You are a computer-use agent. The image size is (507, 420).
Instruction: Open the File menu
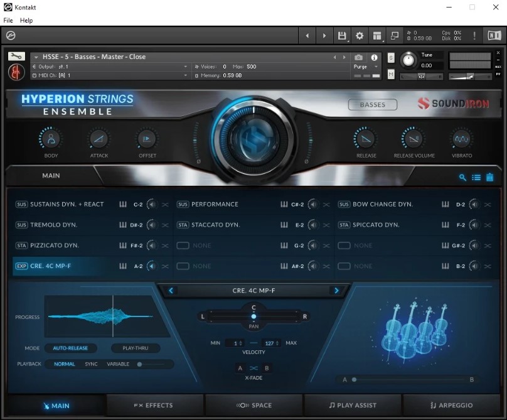8,20
